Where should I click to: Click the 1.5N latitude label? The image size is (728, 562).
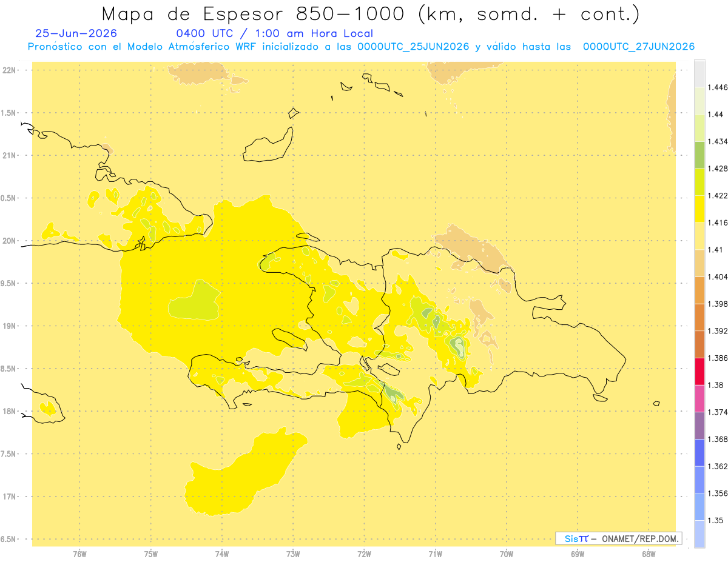pyautogui.click(x=9, y=113)
